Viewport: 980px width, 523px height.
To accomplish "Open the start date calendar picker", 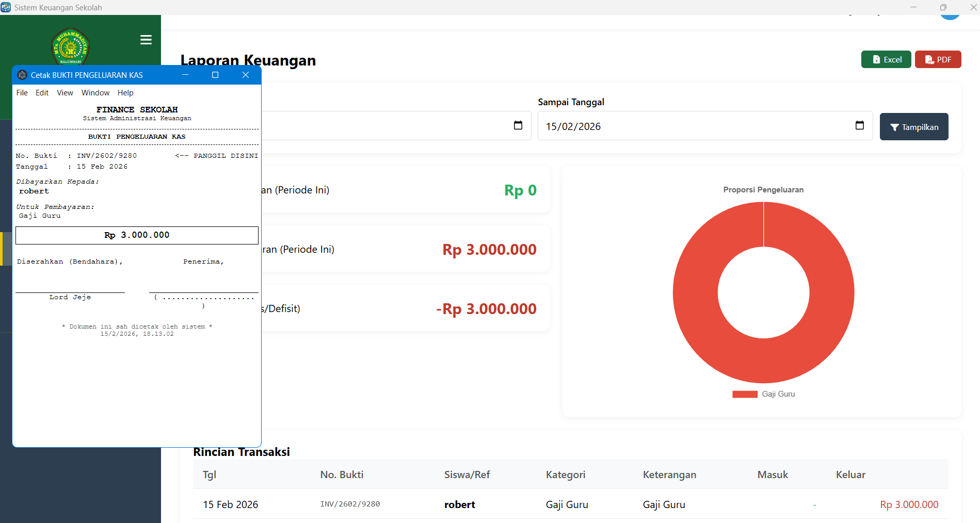I will tap(518, 125).
